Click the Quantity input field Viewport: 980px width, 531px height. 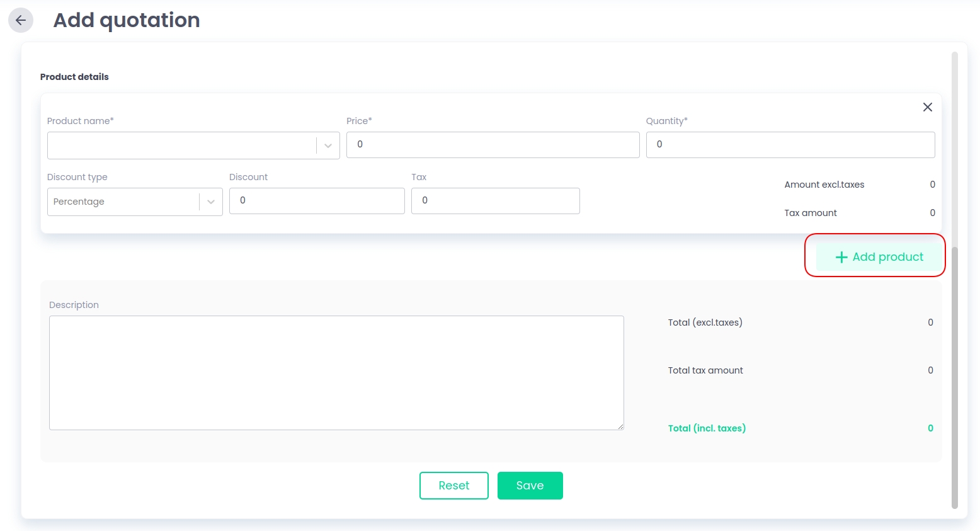[790, 145]
